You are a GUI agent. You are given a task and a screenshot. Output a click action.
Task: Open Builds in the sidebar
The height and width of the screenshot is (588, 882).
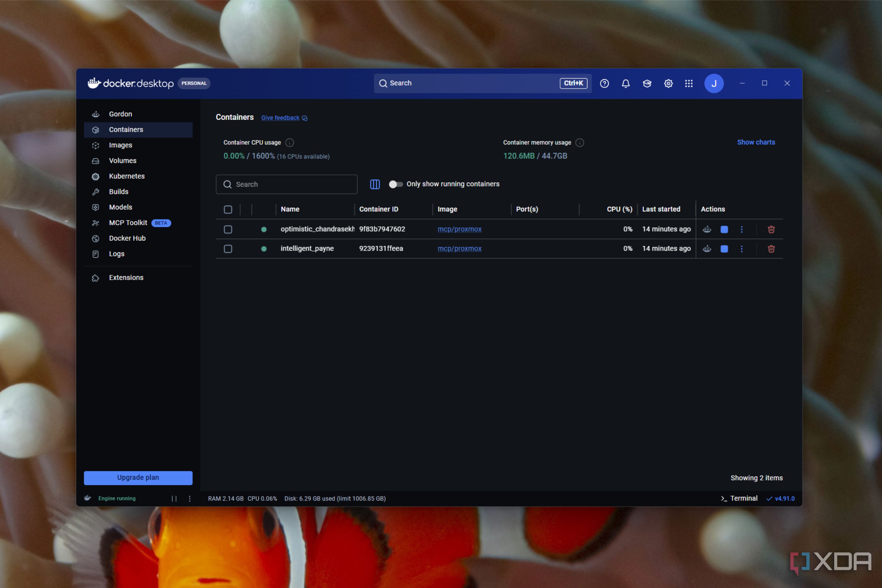tap(138, 192)
